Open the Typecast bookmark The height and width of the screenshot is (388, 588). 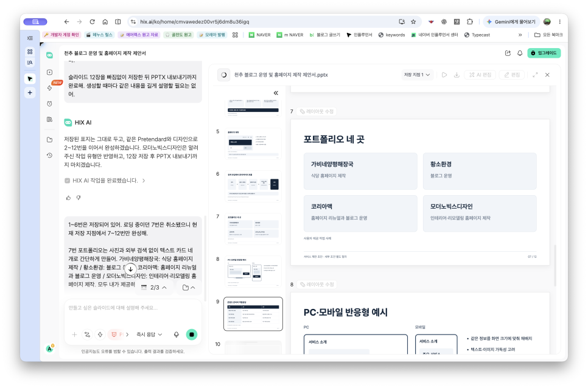(477, 35)
